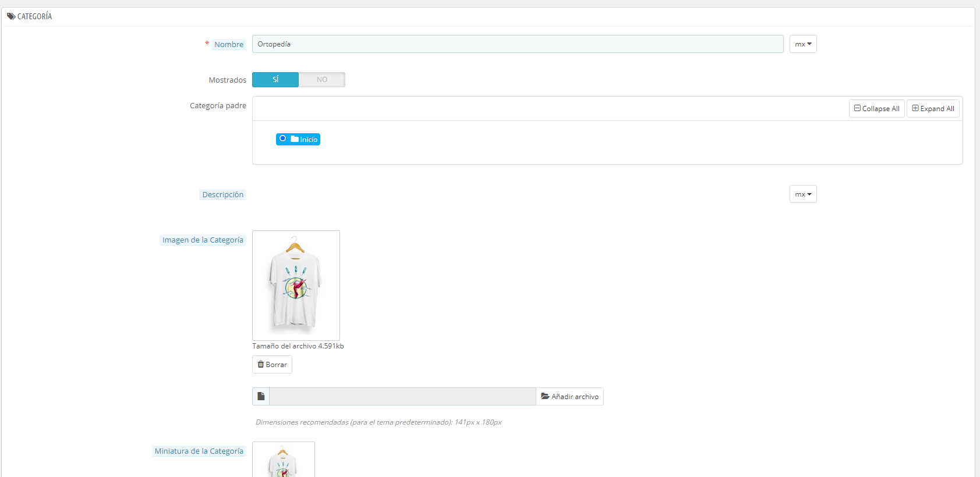Click the Dimensiones recomendadas hint text
This screenshot has width=980, height=477.
click(378, 422)
